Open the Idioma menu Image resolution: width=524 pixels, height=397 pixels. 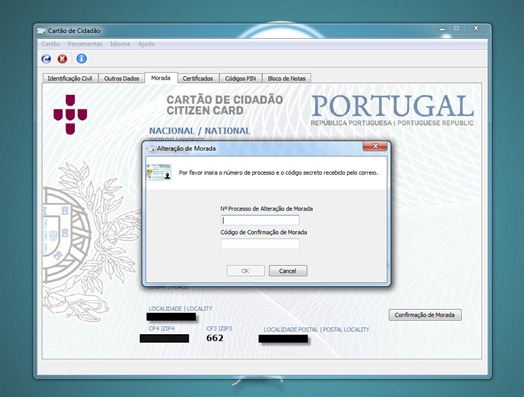point(120,44)
